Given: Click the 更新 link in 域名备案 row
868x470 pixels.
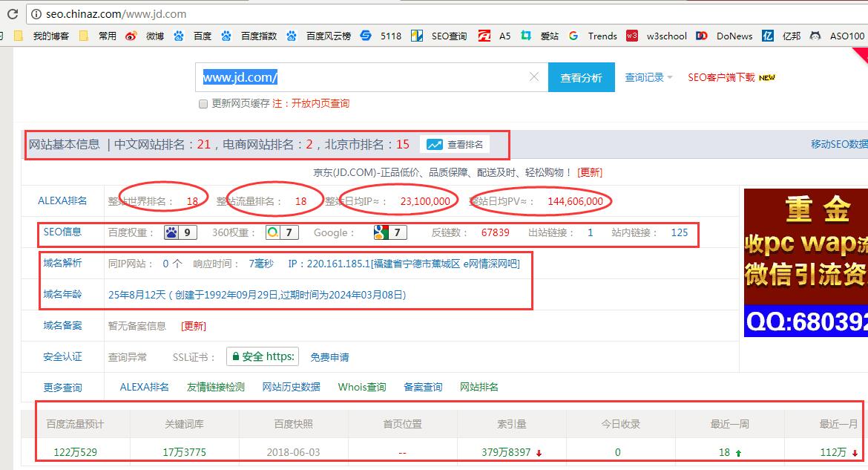Looking at the screenshot, I should [x=193, y=326].
